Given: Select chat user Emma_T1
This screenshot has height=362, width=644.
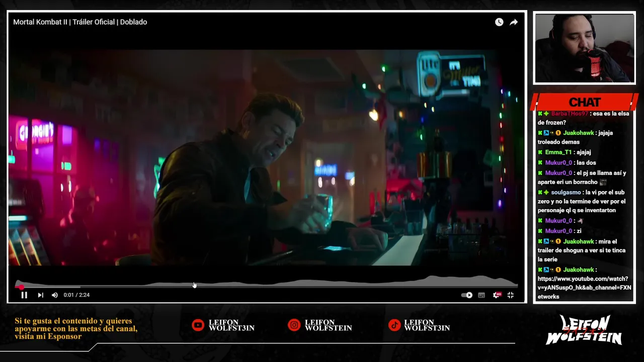Looking at the screenshot, I should tap(558, 152).
